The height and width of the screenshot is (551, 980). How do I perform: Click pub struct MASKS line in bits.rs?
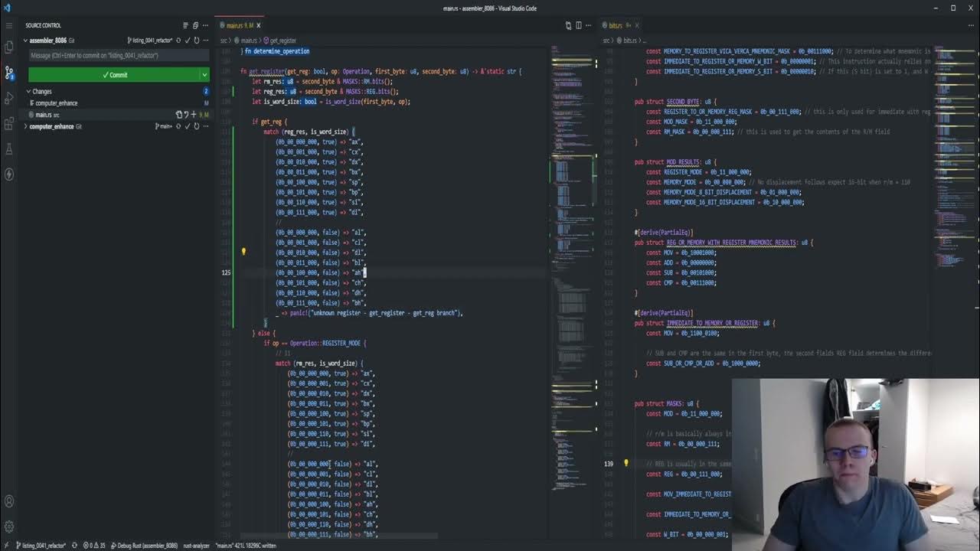coord(667,403)
